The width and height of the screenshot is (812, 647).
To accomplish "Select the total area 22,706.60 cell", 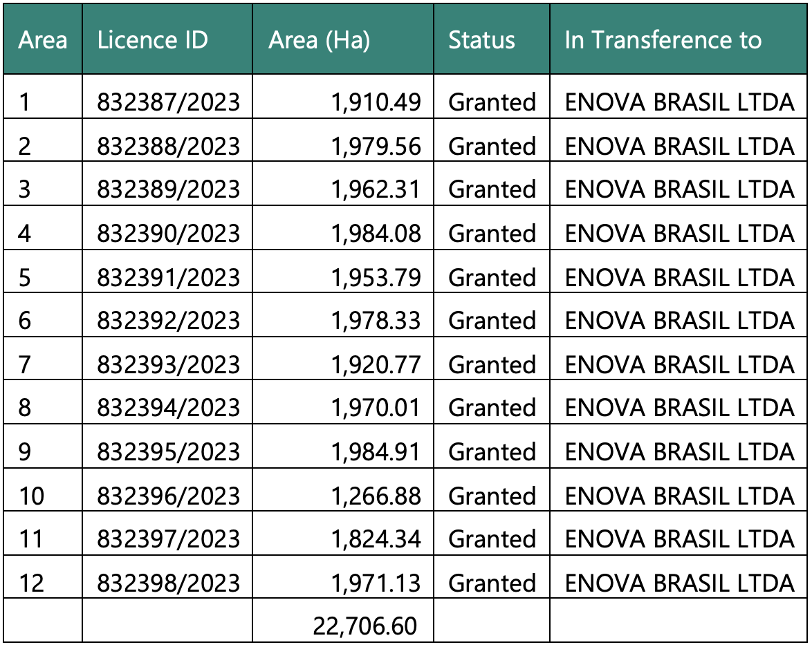I will [x=365, y=626].
